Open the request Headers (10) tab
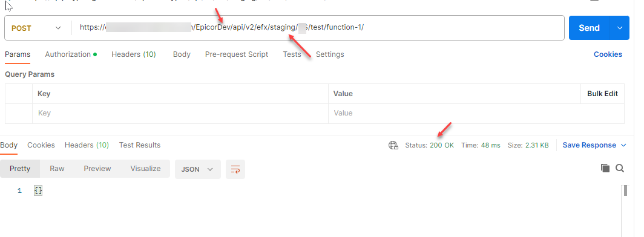644x237 pixels. point(134,54)
